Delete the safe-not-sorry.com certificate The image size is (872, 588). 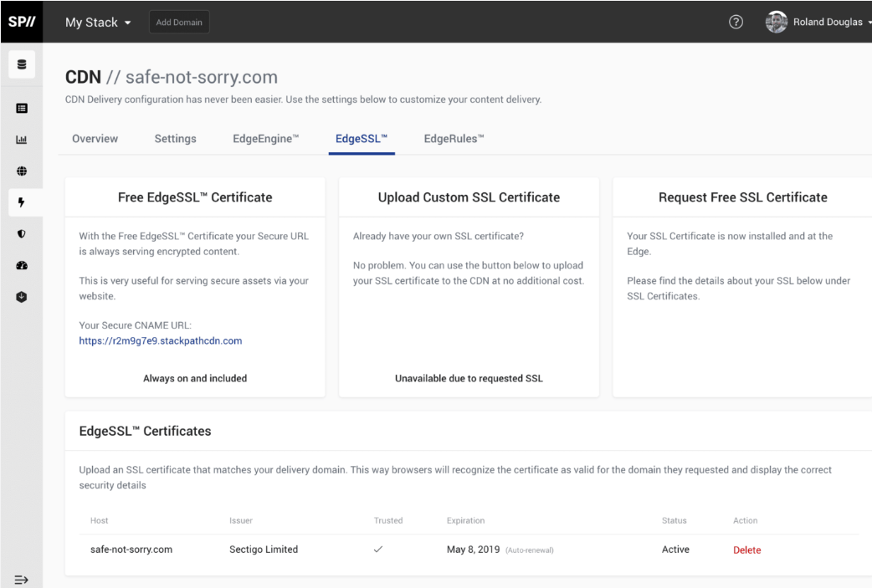(x=746, y=550)
